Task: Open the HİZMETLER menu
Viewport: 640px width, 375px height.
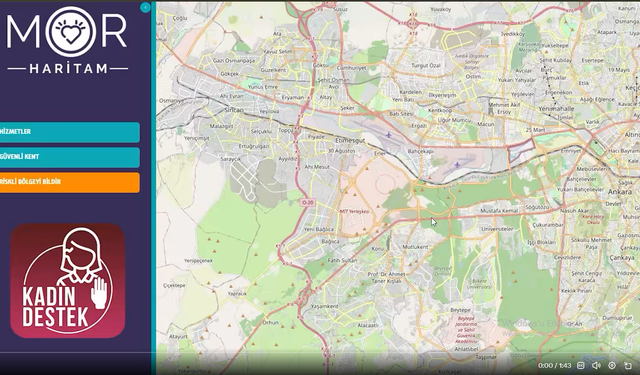Action: tap(69, 132)
